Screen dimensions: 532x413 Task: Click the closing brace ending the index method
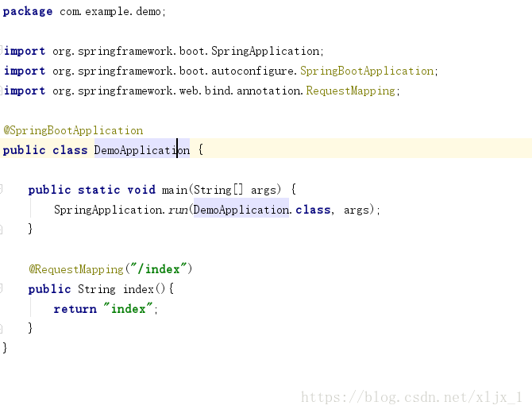(30, 329)
